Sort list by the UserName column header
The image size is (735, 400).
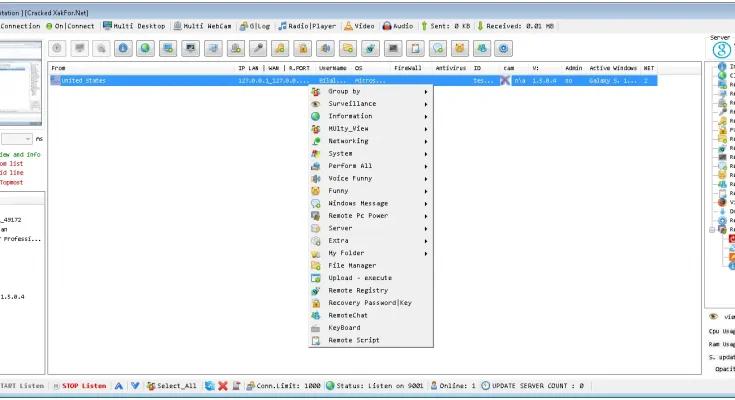coord(333,68)
